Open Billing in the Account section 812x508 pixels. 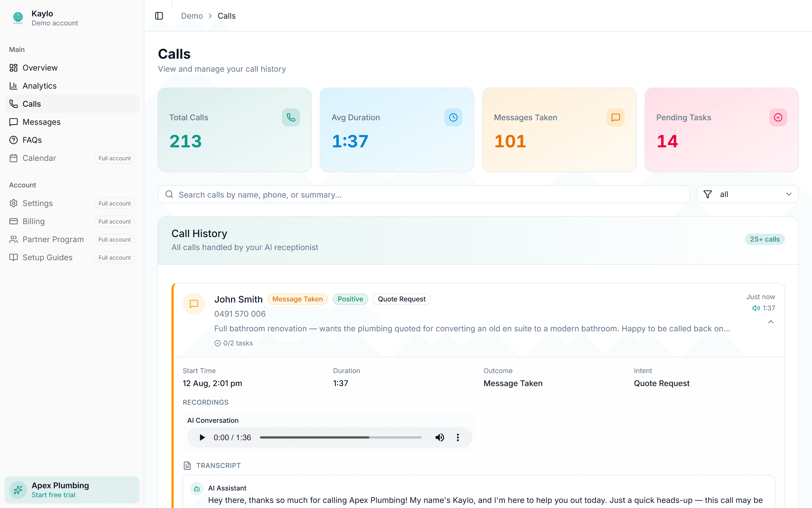[x=72, y=222]
